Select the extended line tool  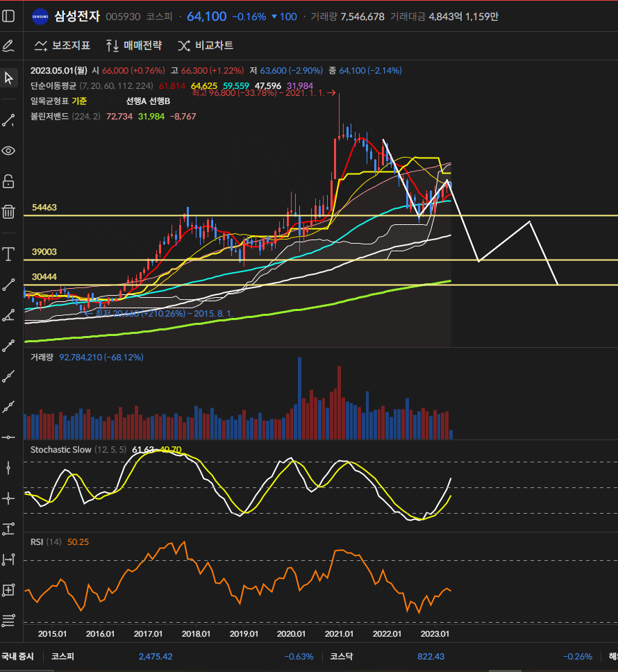coord(8,376)
